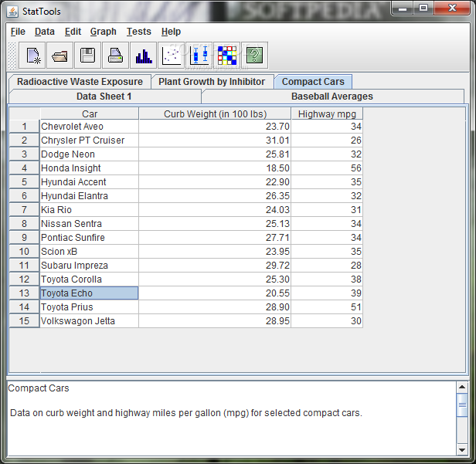The width and height of the screenshot is (476, 464).
Task: Click the highlighted Toyota Echo cell
Action: click(x=90, y=293)
